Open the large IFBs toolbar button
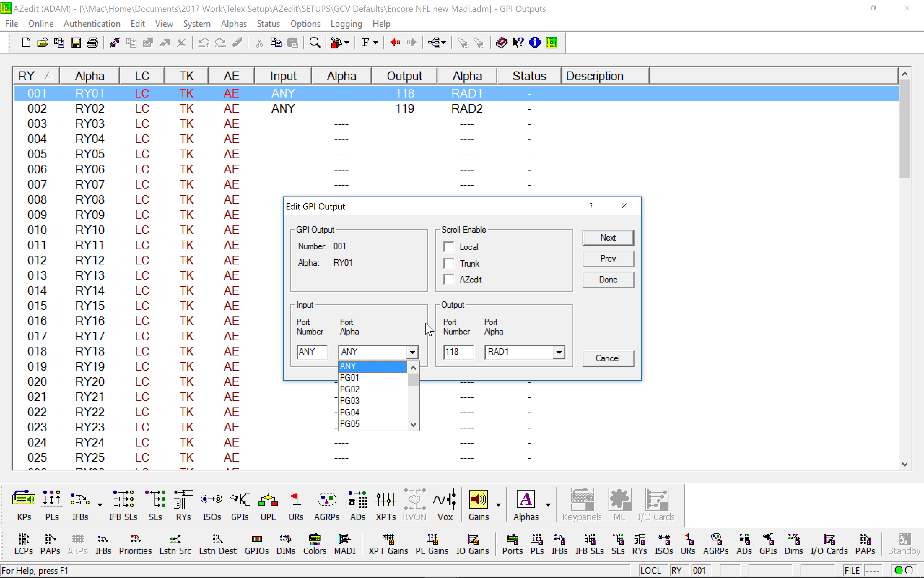 (80, 505)
